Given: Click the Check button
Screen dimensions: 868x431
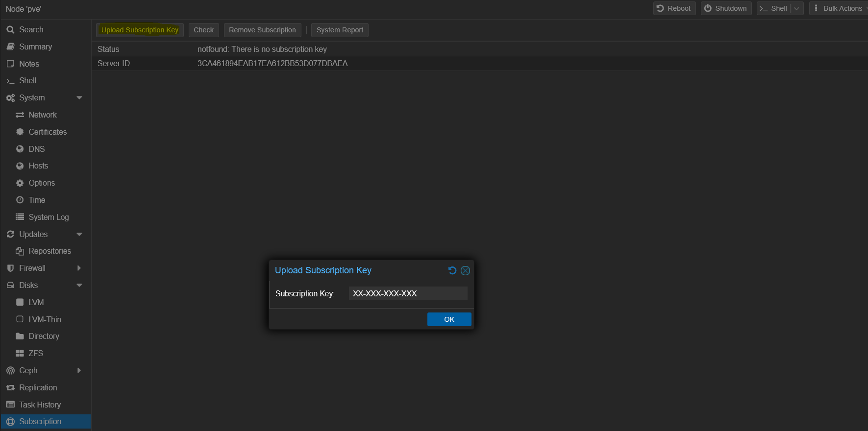Looking at the screenshot, I should 203,30.
